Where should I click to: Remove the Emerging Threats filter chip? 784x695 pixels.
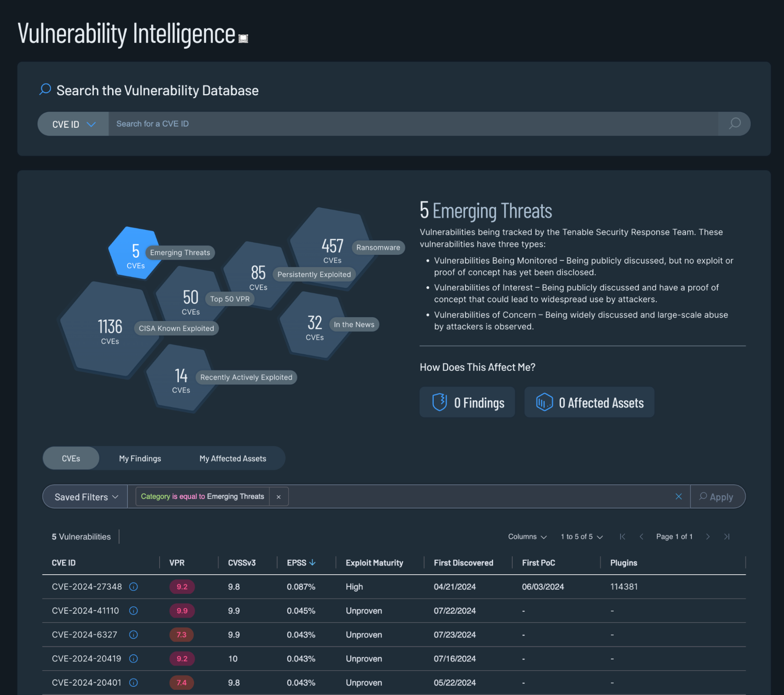tap(278, 497)
